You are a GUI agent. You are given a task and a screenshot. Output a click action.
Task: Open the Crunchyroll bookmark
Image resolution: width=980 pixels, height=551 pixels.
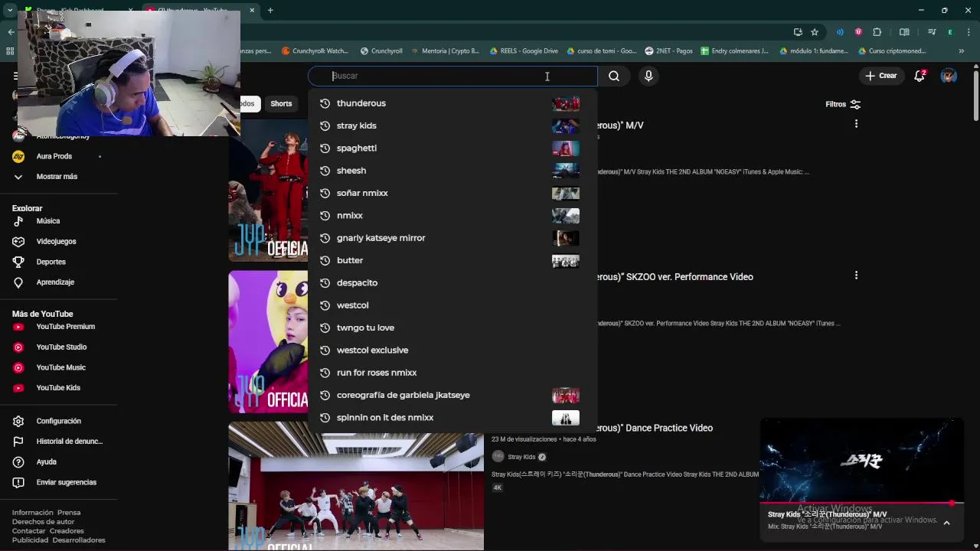click(381, 51)
